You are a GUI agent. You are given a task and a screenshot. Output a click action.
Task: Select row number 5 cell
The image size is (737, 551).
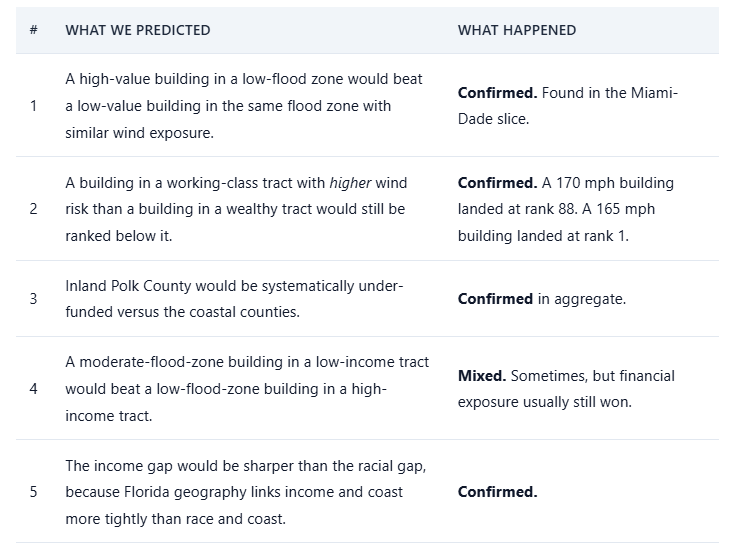tap(33, 492)
